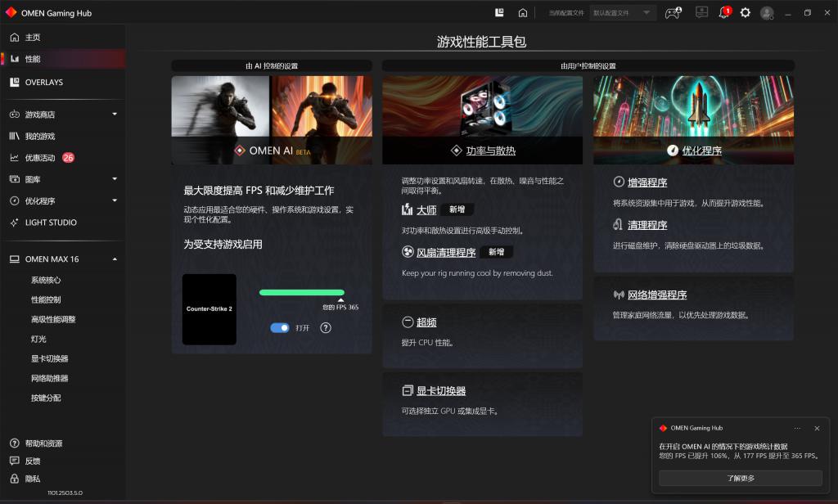
Task: Open the chat messages icon in top bar
Action: point(701,12)
